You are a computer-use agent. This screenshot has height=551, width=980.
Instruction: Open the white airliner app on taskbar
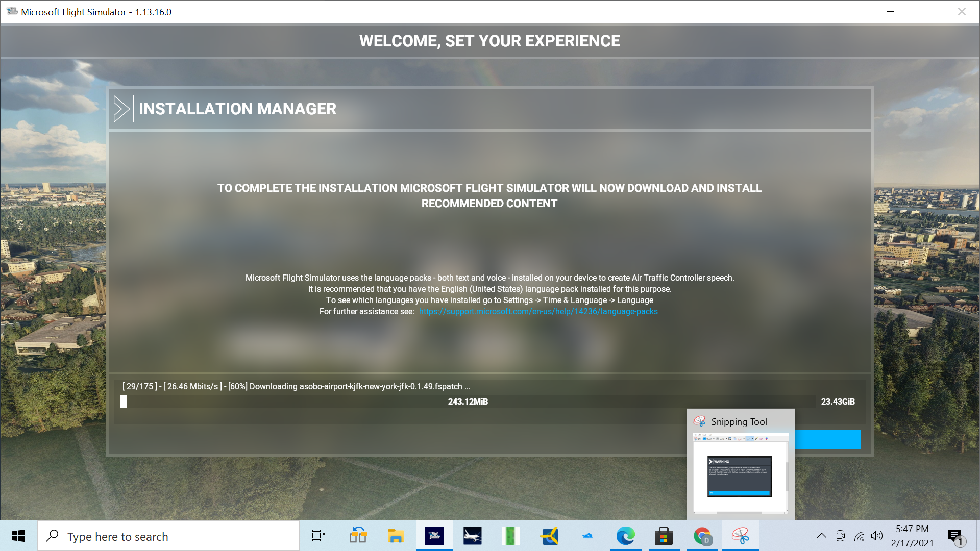(x=473, y=536)
